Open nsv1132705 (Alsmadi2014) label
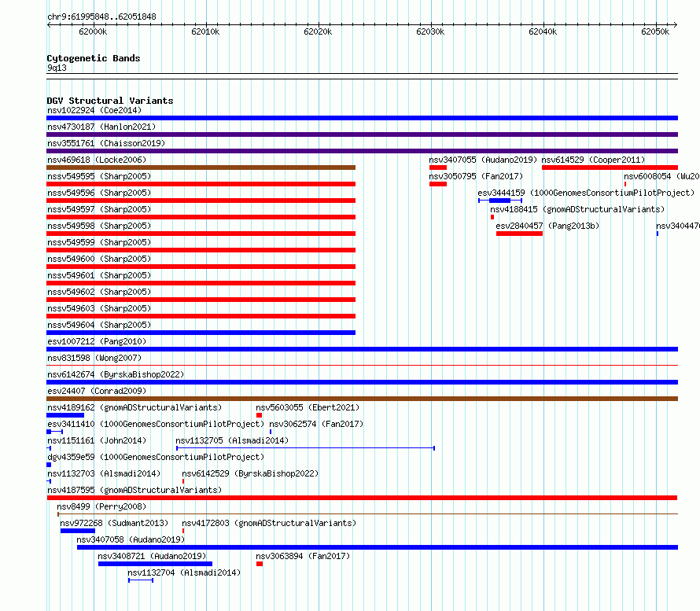Viewport: 700px width, 611px height. pos(232,440)
